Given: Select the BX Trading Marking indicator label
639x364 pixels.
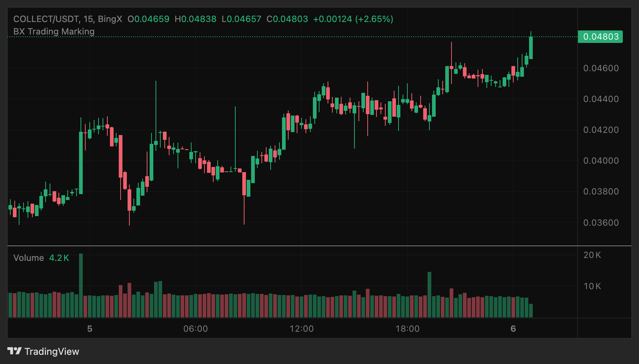Looking at the screenshot, I should 54,31.
